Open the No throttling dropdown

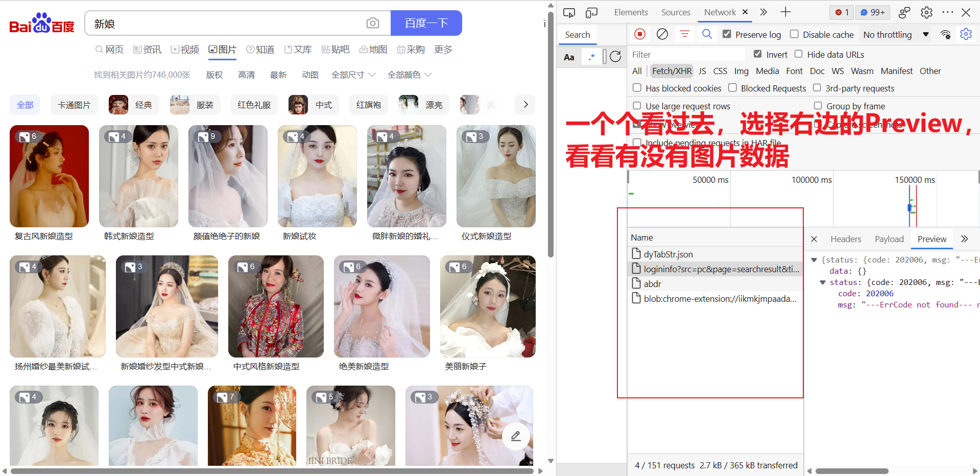[x=896, y=34]
